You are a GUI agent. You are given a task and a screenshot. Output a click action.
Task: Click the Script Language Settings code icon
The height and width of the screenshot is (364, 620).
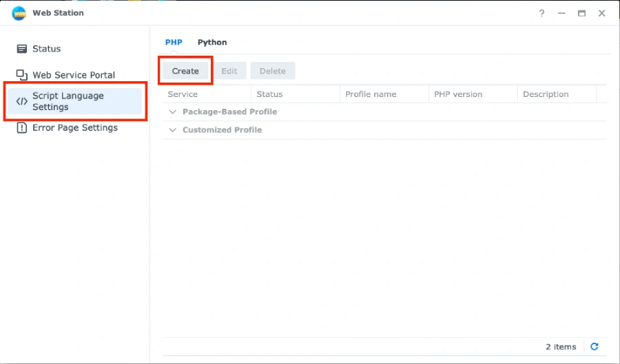point(22,101)
